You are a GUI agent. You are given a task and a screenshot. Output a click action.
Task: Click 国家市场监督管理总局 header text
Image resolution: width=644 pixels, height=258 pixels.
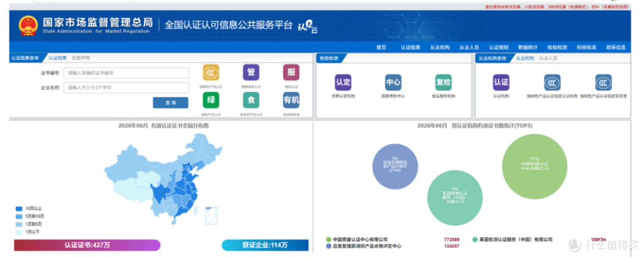pyautogui.click(x=97, y=22)
